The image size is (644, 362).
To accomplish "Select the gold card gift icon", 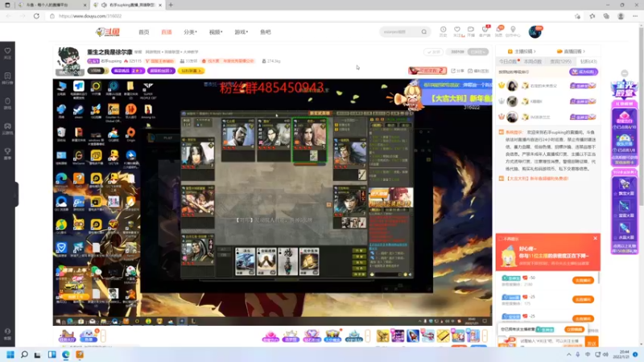I will (x=443, y=336).
